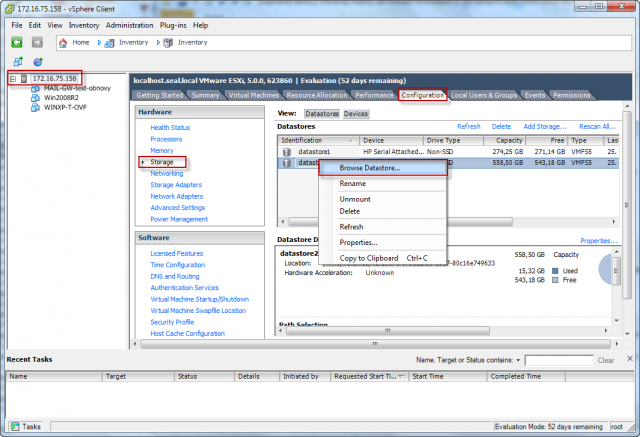Choose Delete in the context menu
Viewport: 640px width, 437px height.
point(383,211)
